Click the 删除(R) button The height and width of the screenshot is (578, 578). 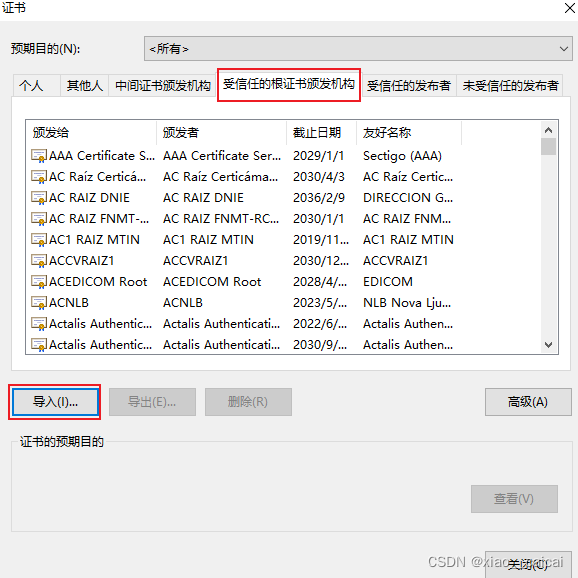248,401
